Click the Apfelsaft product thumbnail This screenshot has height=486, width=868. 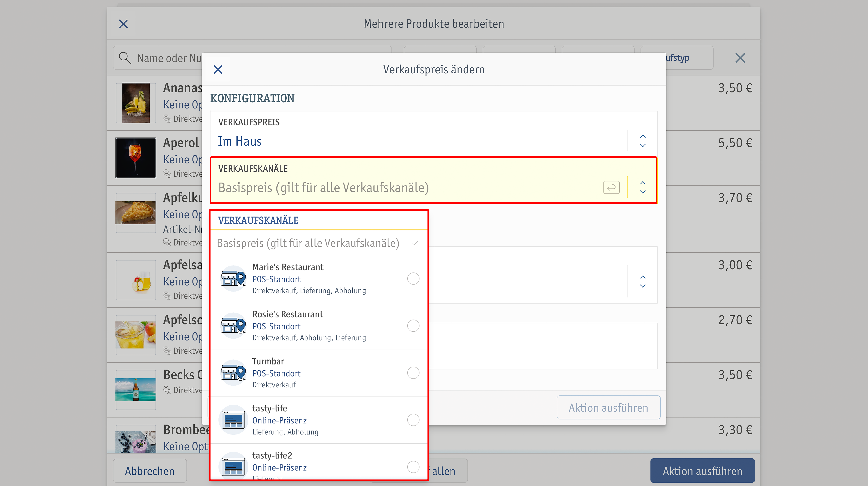136,280
